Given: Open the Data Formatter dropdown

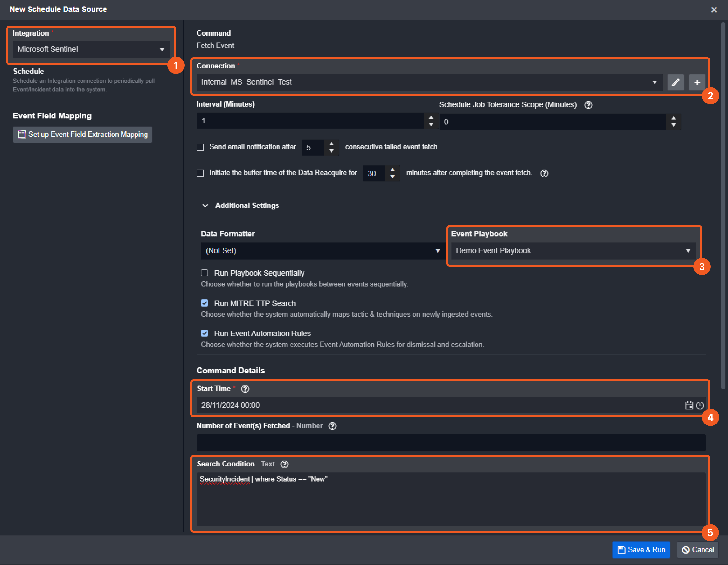Looking at the screenshot, I should click(322, 251).
